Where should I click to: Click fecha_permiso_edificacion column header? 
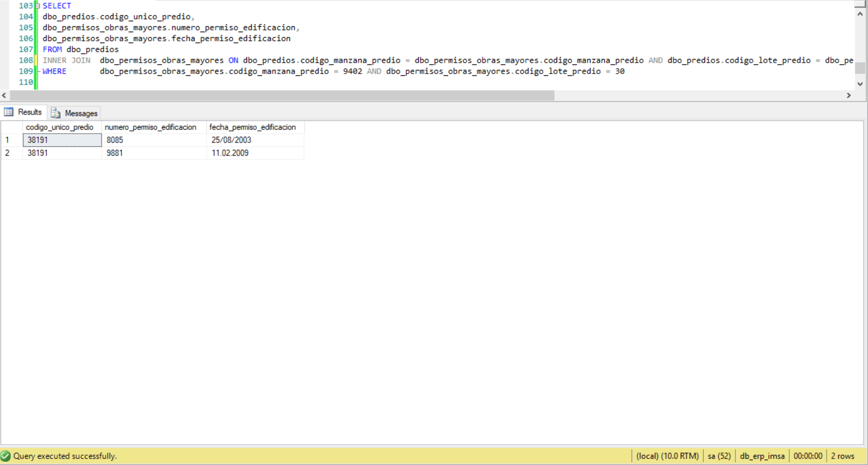pos(255,127)
